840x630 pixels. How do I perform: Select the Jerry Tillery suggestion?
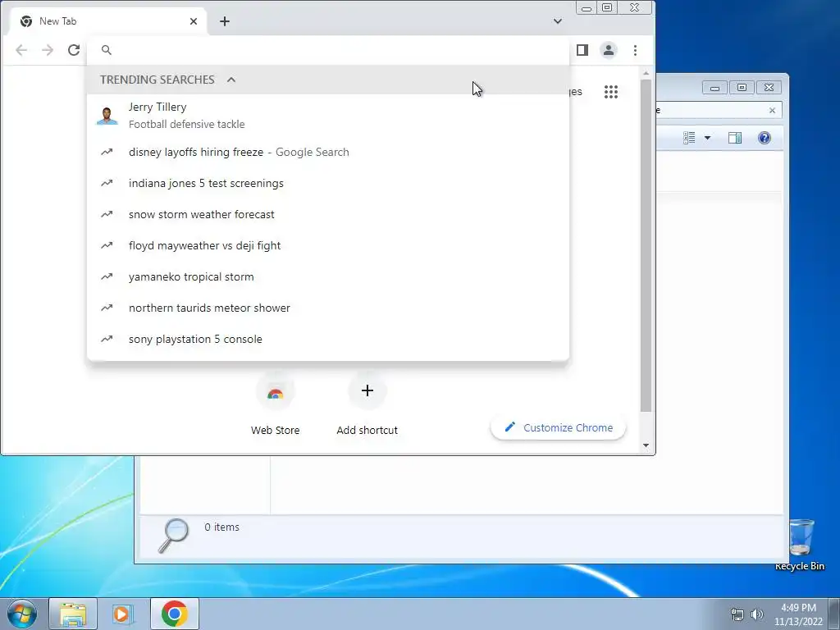coord(328,115)
